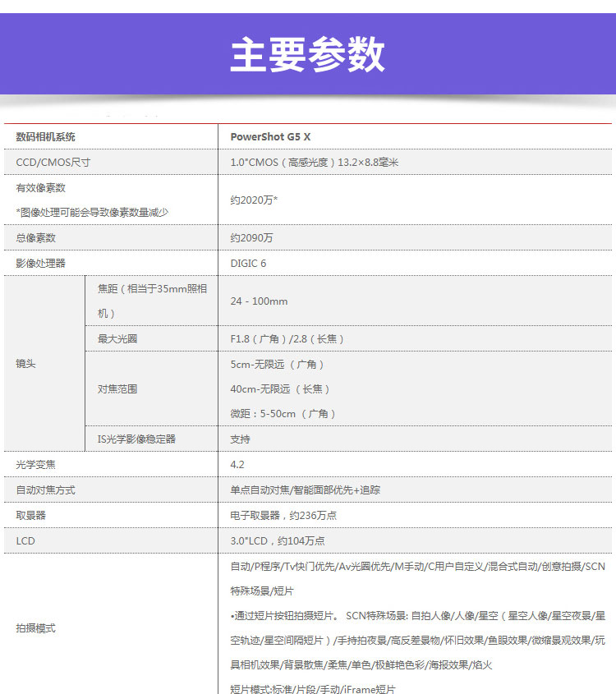The image size is (616, 694).
Task: Click the F1.8（广角）/2.8（长焦）value
Action: (287, 338)
